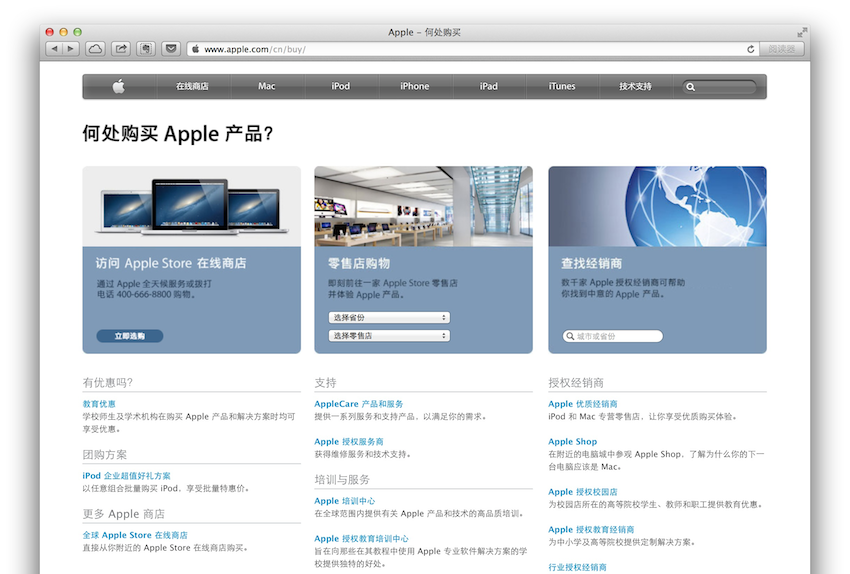
Task: Click the address bar www.apple.com/cn/buy/
Action: point(472,49)
